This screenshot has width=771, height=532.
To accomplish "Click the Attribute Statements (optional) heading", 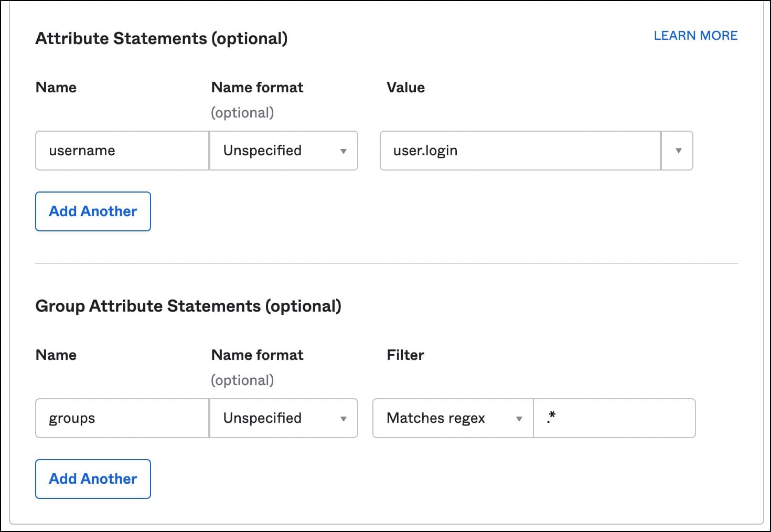I will 161,39.
